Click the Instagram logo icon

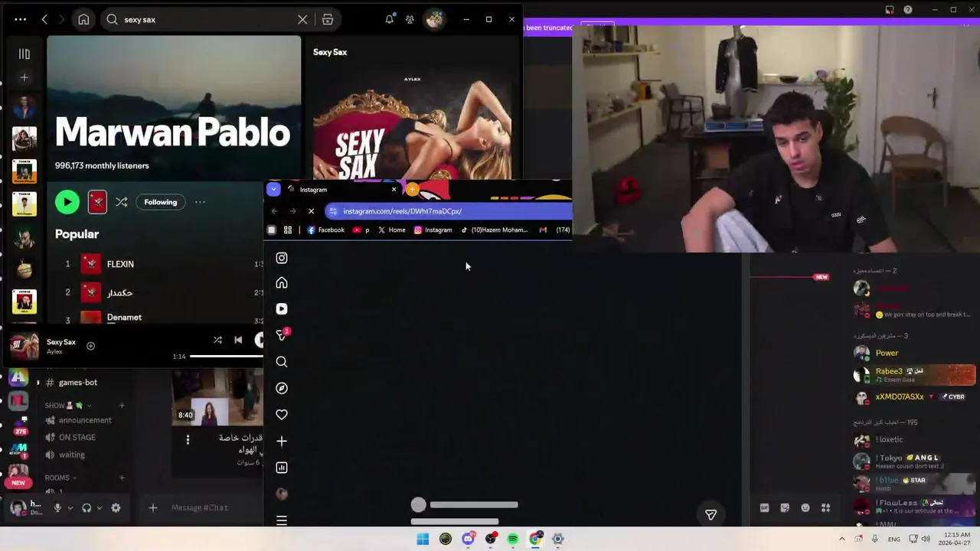point(282,258)
